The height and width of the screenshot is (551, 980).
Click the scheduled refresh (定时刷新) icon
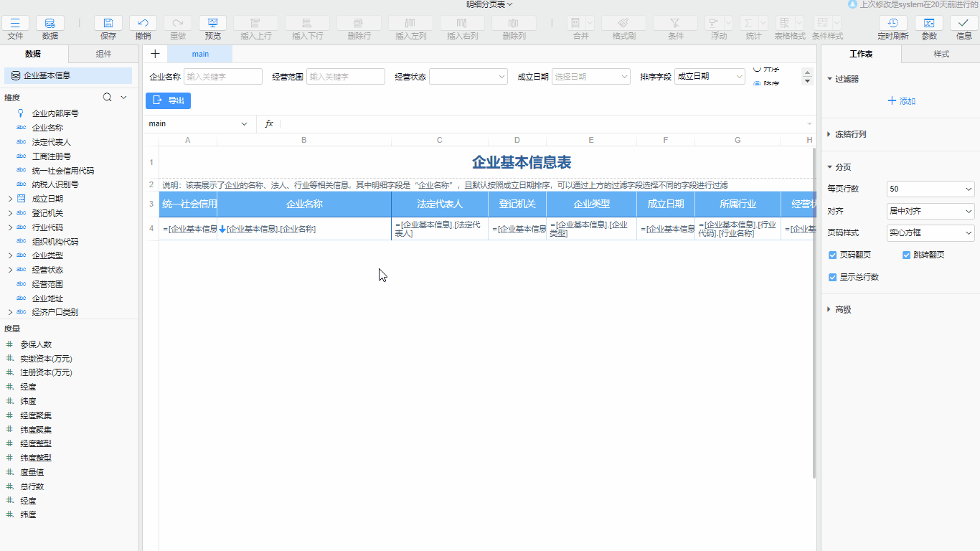892,24
